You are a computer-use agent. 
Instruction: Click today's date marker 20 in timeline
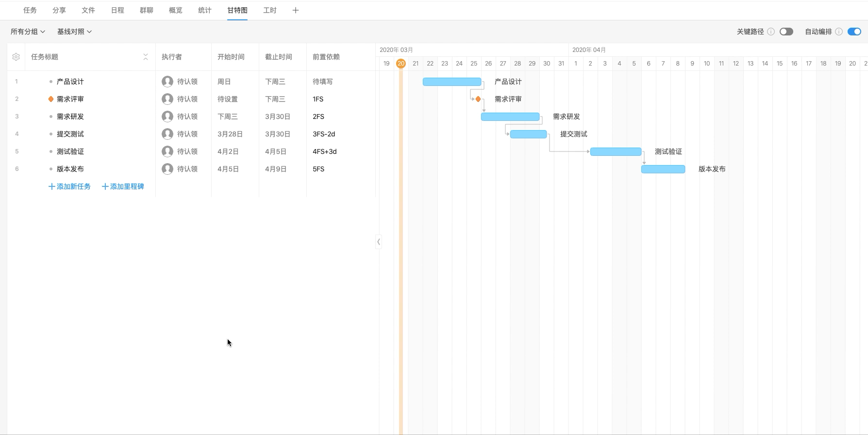(401, 64)
